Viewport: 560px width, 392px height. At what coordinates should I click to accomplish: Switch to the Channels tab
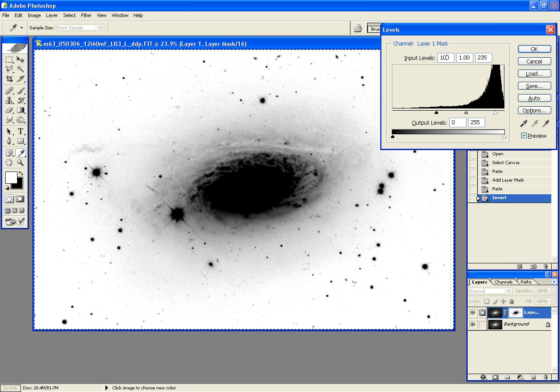point(503,282)
